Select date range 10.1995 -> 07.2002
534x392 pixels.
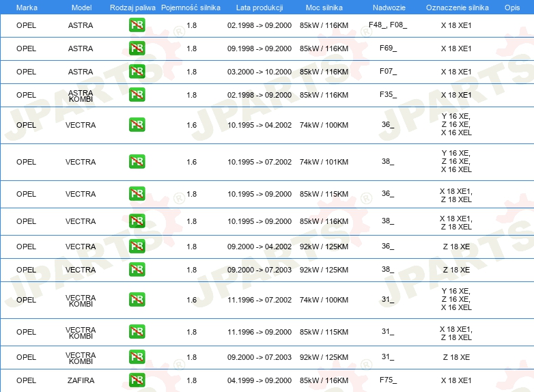(x=259, y=162)
